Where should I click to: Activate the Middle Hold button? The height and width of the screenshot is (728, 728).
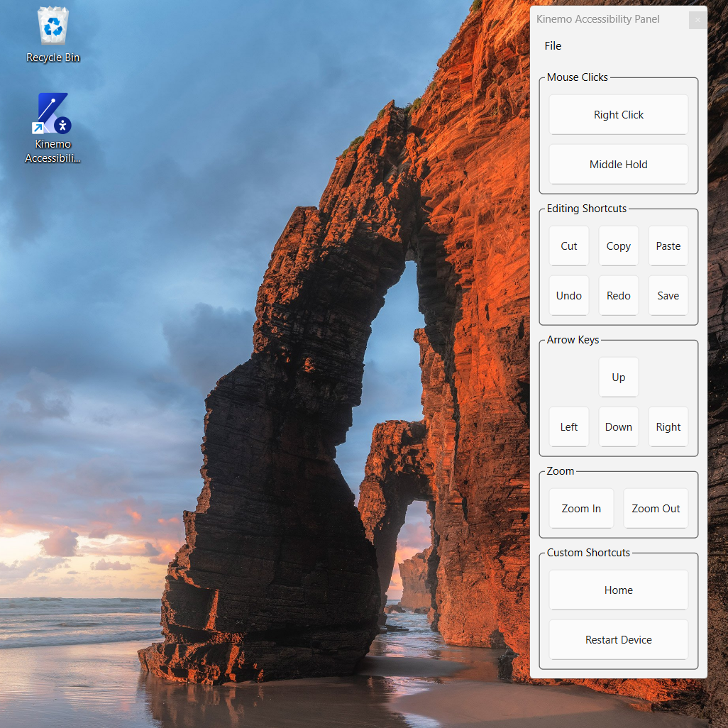click(x=618, y=165)
